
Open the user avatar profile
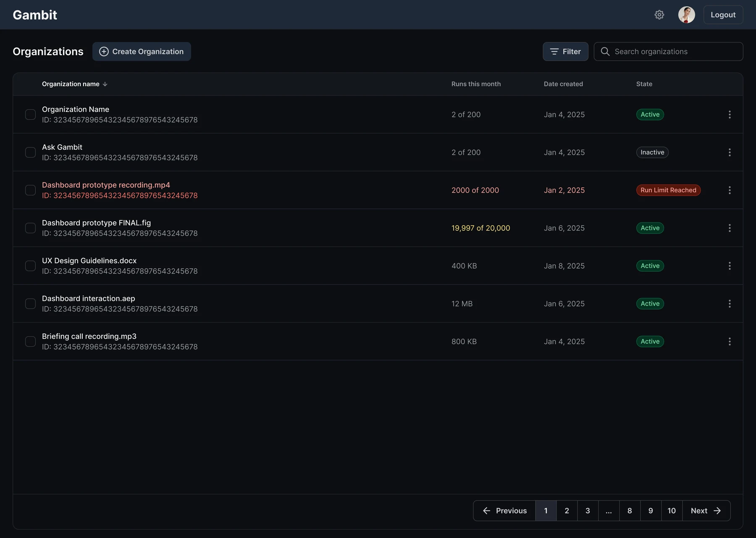(x=687, y=15)
